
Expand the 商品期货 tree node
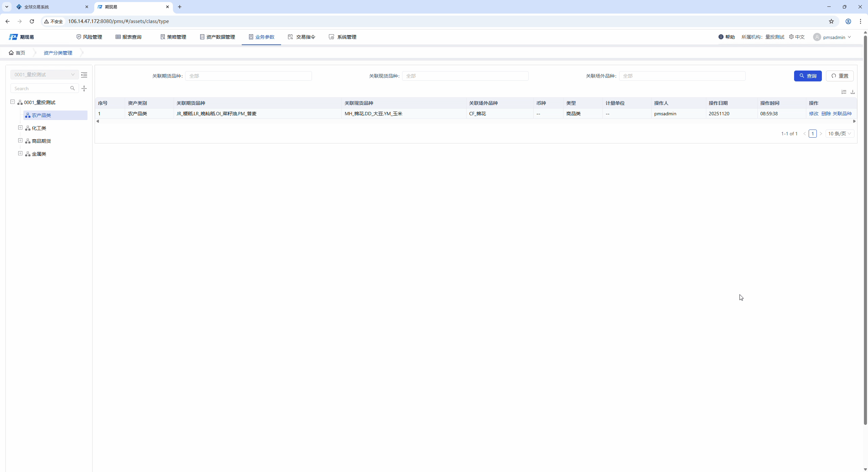[x=20, y=141]
